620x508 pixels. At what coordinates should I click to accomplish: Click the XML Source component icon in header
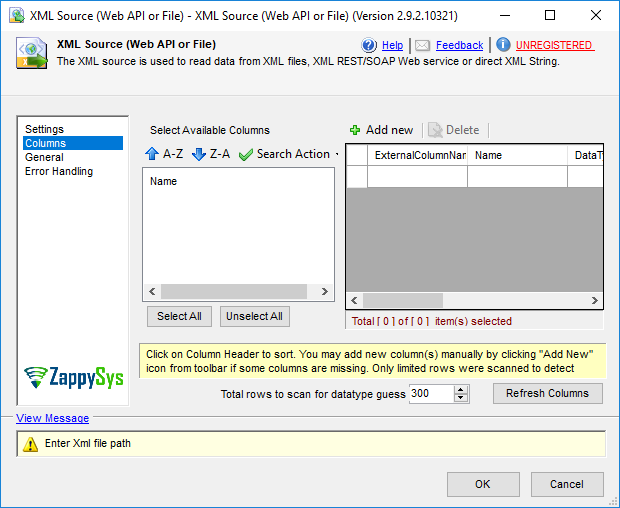(32, 53)
